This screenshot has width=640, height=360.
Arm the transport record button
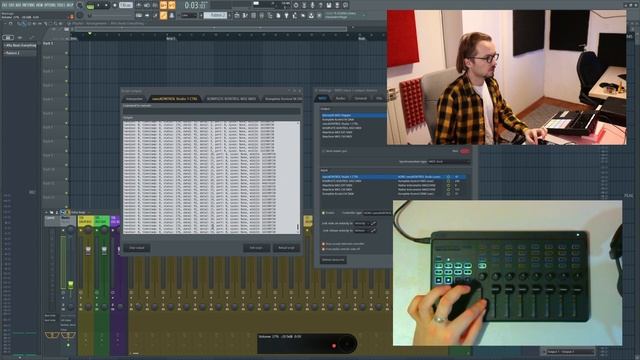[115, 5]
